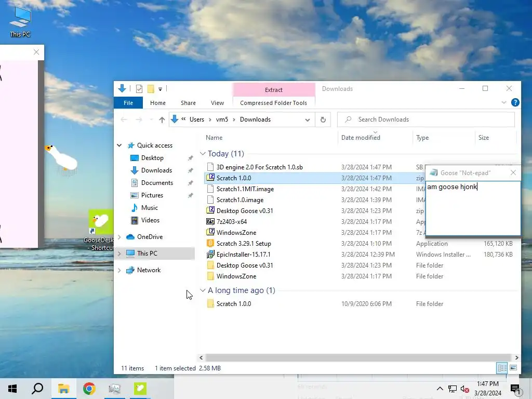Click the horizontal scrollbar in file list
532x399 pixels.
[358, 357]
